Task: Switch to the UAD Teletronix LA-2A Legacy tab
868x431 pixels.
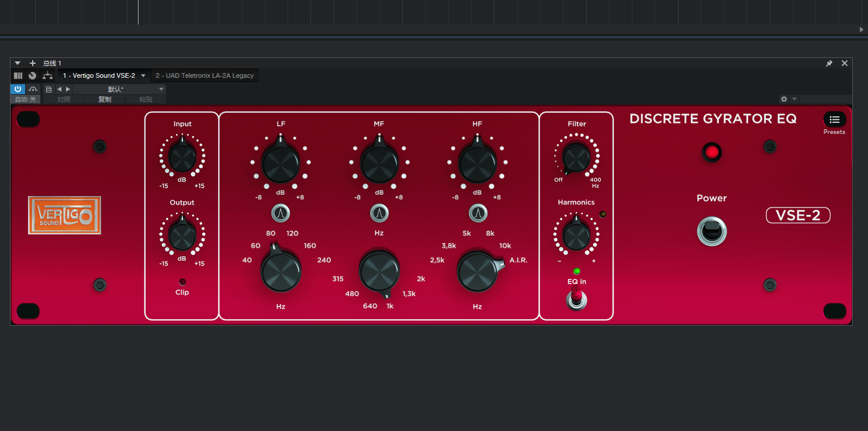Action: (x=205, y=75)
